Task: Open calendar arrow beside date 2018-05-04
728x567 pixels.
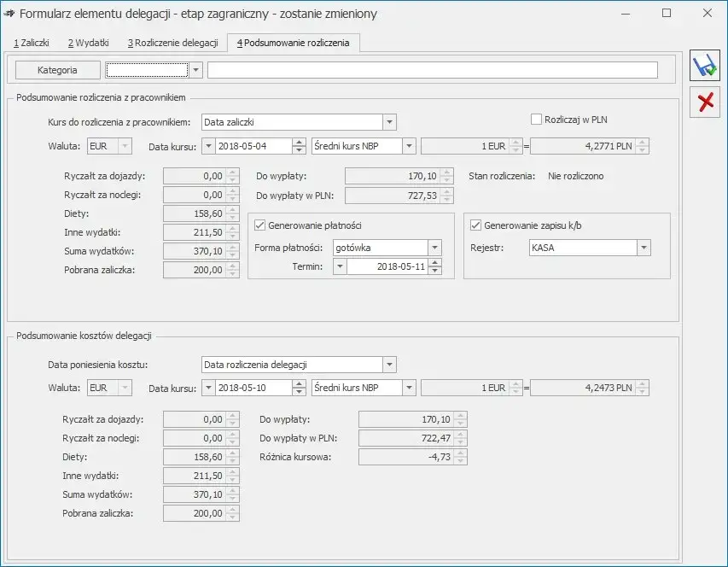Action: click(x=208, y=147)
